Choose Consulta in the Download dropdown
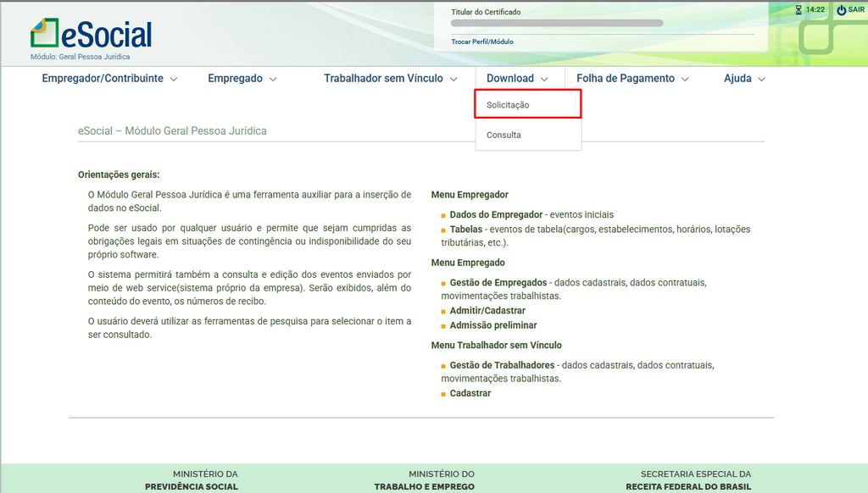 (504, 136)
